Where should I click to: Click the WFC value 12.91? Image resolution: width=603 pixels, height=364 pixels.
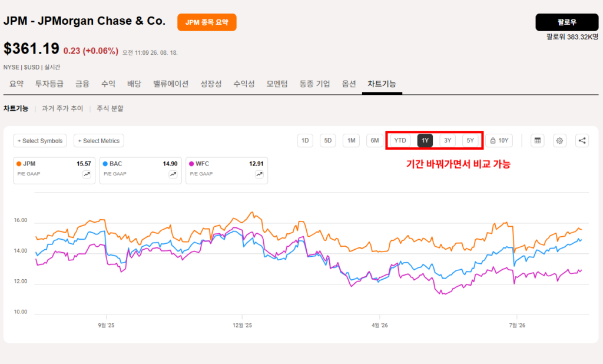tap(256, 164)
